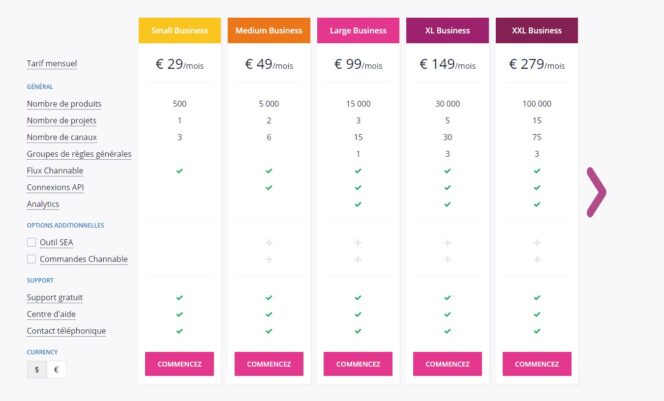Start the Medium Business plan with Commencez
The height and width of the screenshot is (401, 664).
pos(269,364)
